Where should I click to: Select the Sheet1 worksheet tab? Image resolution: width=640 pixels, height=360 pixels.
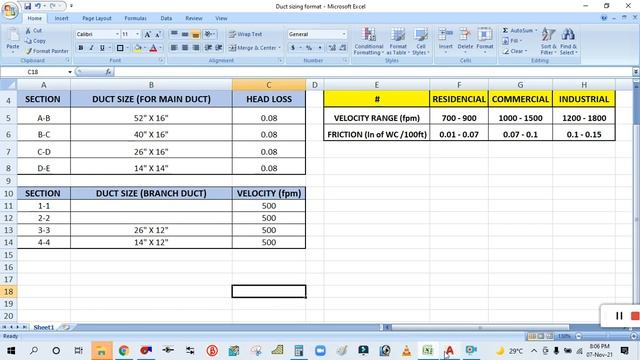tap(44, 327)
